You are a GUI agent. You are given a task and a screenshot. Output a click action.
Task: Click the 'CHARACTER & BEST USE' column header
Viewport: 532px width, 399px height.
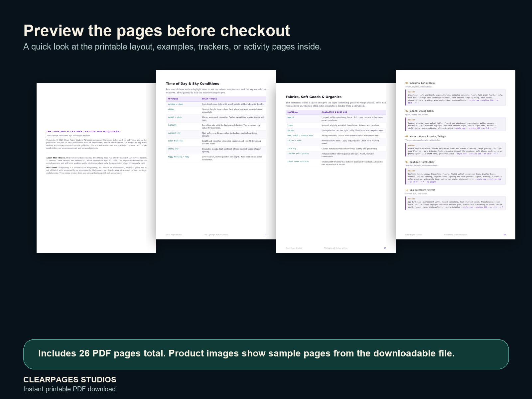(334, 112)
